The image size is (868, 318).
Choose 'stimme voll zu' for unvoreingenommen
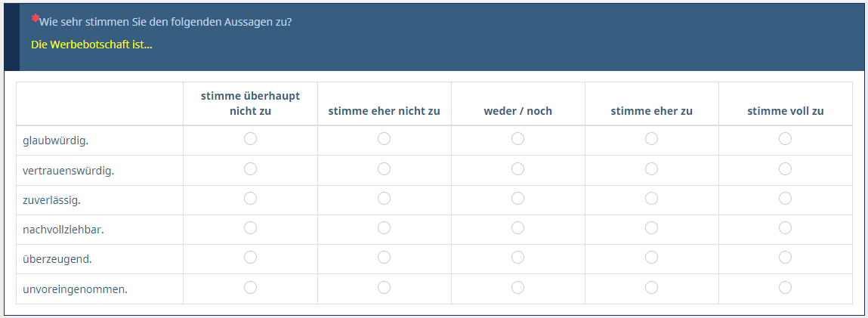tap(785, 287)
